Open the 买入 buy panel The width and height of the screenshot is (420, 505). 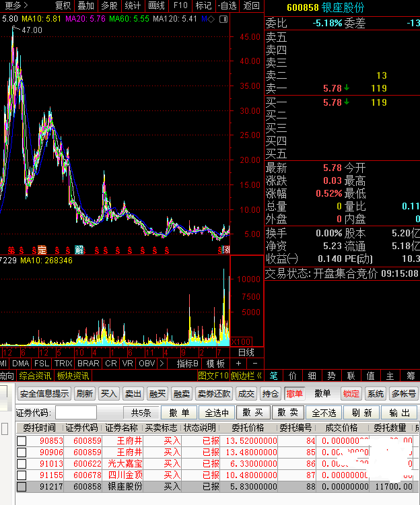pos(109,394)
